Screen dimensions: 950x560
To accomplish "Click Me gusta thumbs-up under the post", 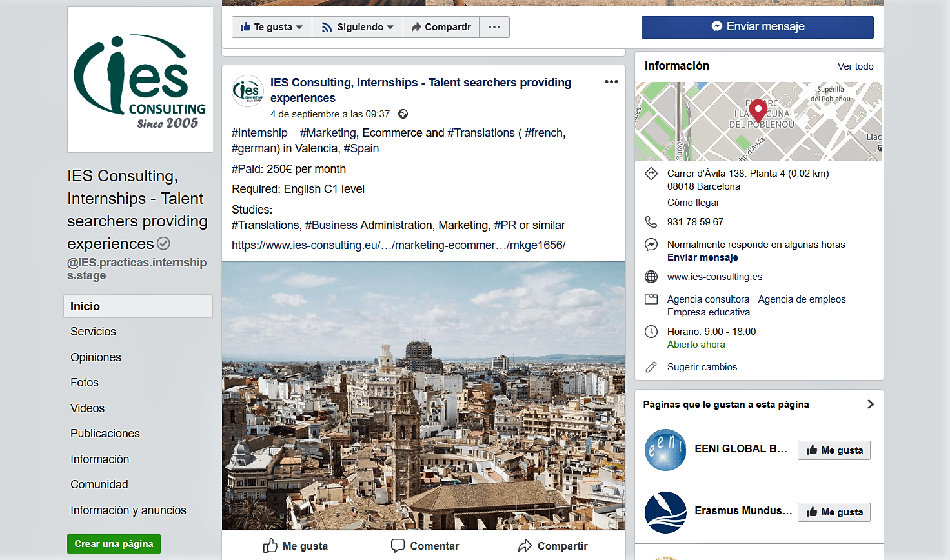I will (x=296, y=546).
